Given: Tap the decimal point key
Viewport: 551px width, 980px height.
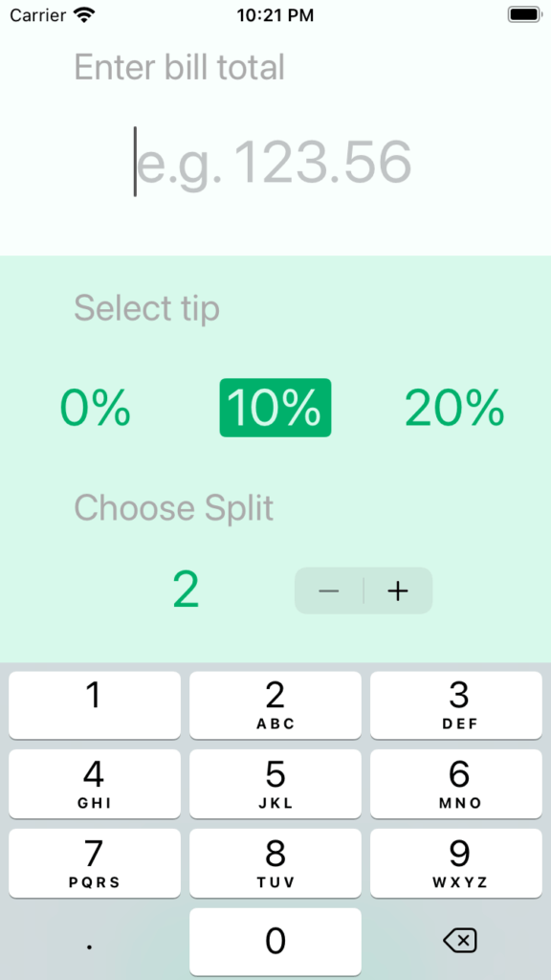Looking at the screenshot, I should tap(91, 942).
